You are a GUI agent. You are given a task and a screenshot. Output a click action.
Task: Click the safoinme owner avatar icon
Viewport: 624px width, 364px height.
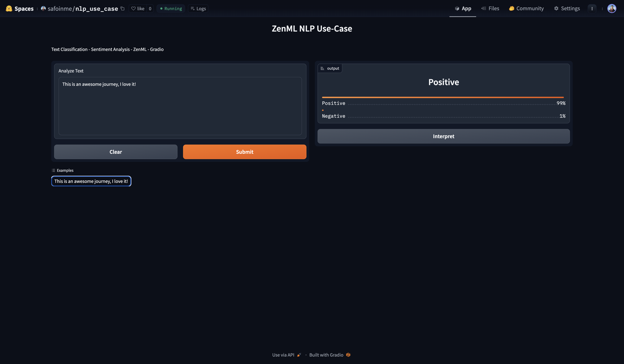pyautogui.click(x=43, y=8)
